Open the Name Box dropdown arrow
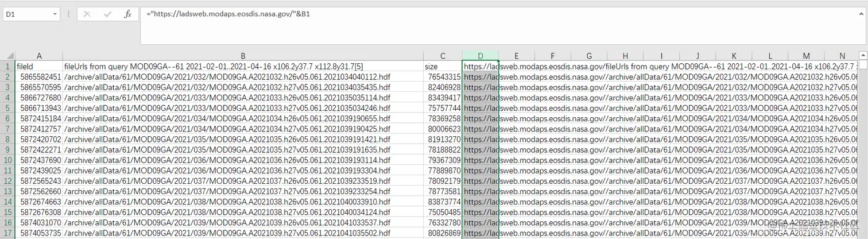Viewport: 868px width, 239px height. click(x=55, y=14)
